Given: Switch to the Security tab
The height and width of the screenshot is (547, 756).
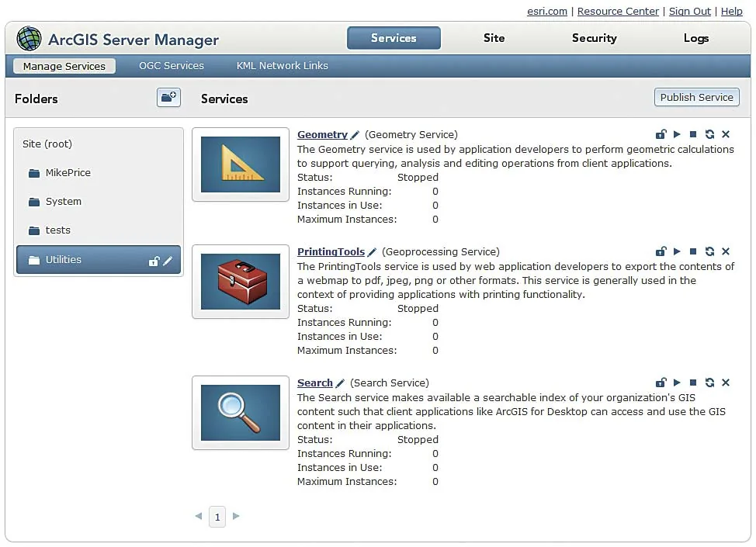Looking at the screenshot, I should [594, 38].
